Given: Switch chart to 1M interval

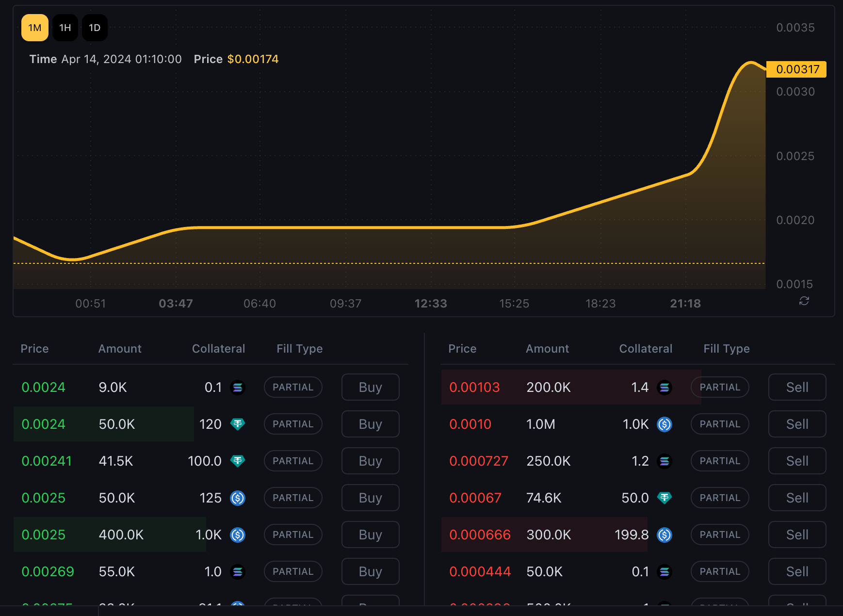Looking at the screenshot, I should [35, 28].
